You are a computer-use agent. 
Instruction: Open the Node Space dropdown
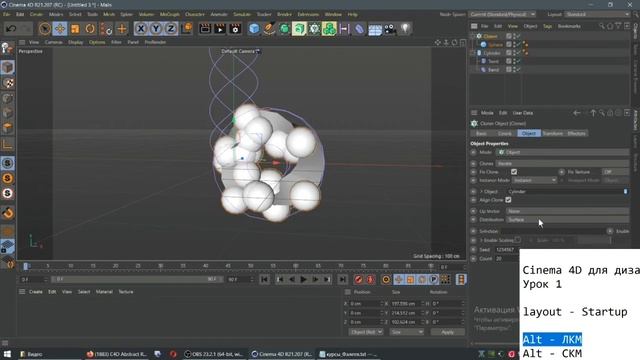pyautogui.click(x=502, y=14)
